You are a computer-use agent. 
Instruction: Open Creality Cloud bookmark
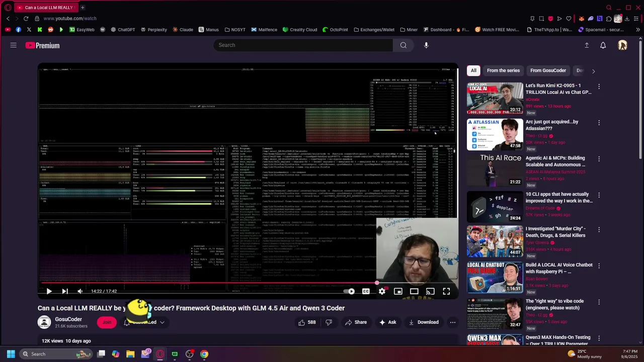[x=300, y=30]
